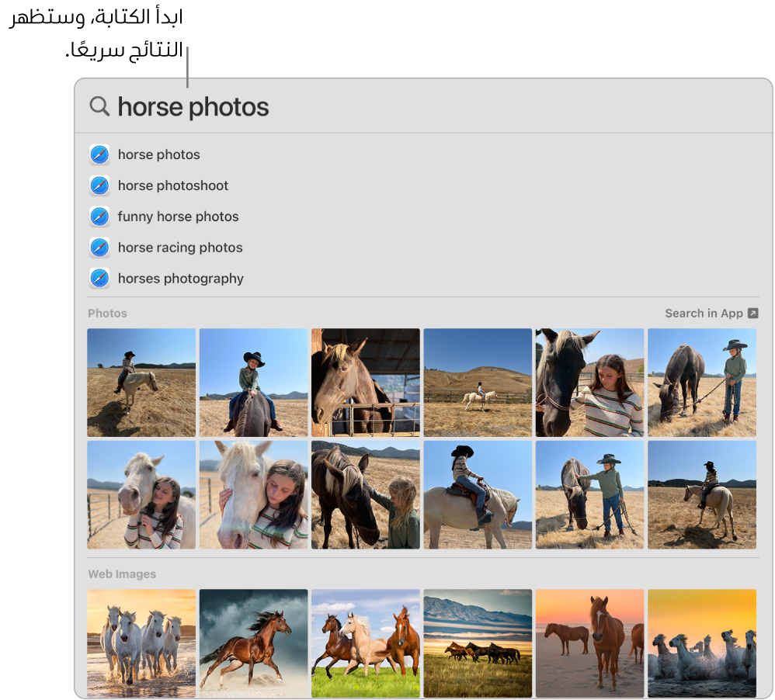The image size is (775, 700).
Task: Click Safari icon beside 'horse photoshoot'
Action: [x=99, y=185]
